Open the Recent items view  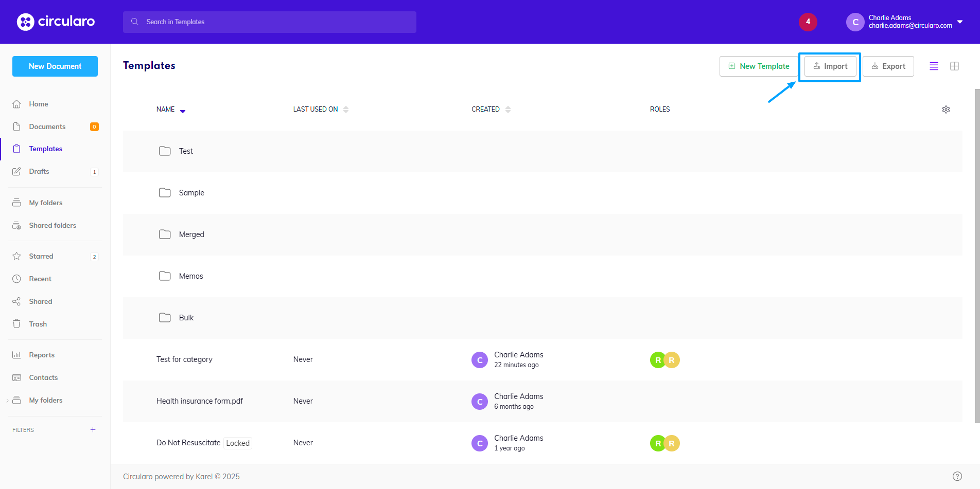[x=40, y=279]
